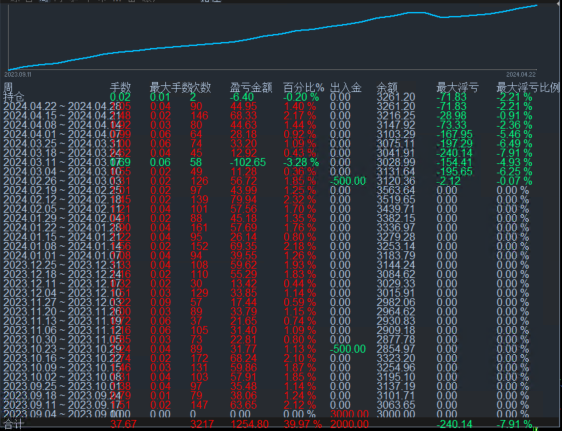Click the 最大浮亏比例 column header
The height and width of the screenshot is (431, 562).
(528, 87)
